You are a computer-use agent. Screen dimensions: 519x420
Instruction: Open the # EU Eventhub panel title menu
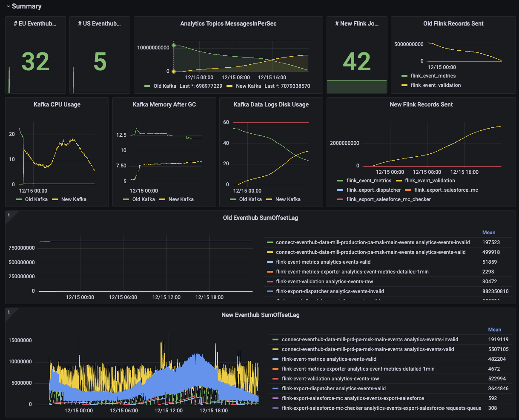click(35, 23)
